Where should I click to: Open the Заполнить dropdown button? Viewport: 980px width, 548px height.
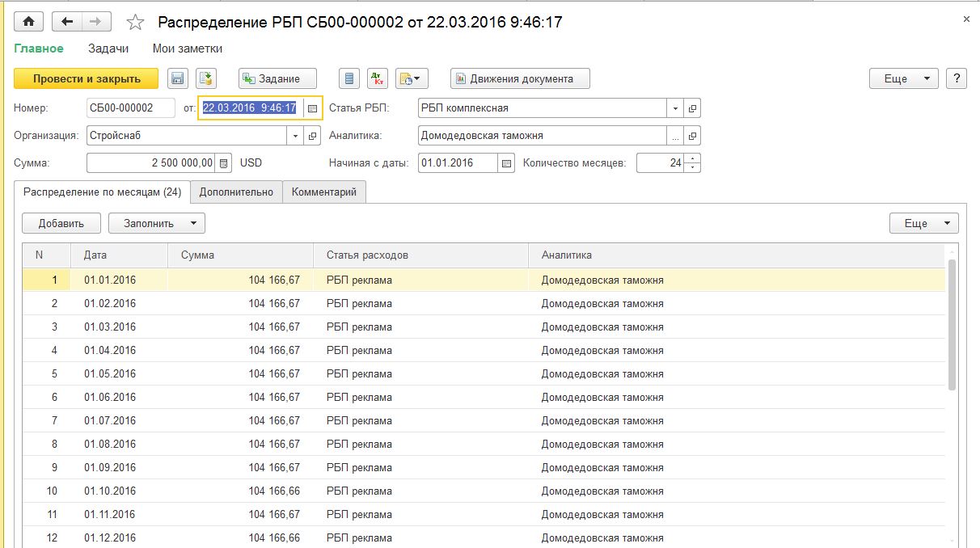pos(157,223)
